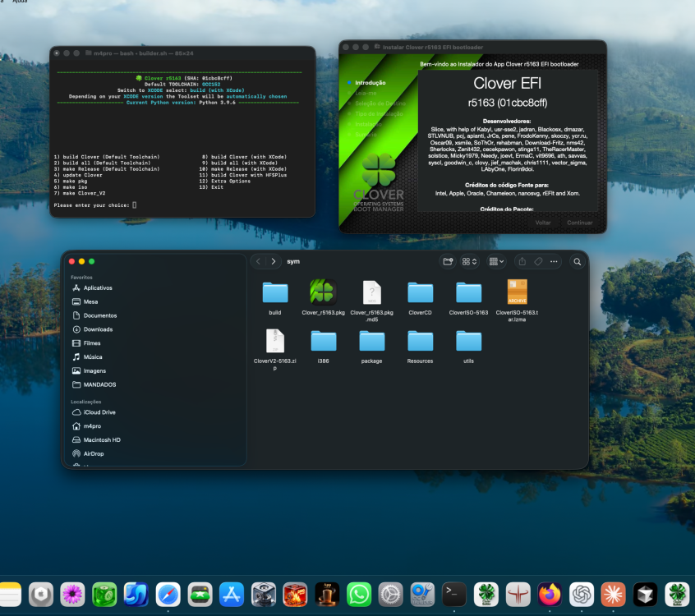Open the green cube app in the Dock
This screenshot has height=616, width=695.
tap(104, 595)
